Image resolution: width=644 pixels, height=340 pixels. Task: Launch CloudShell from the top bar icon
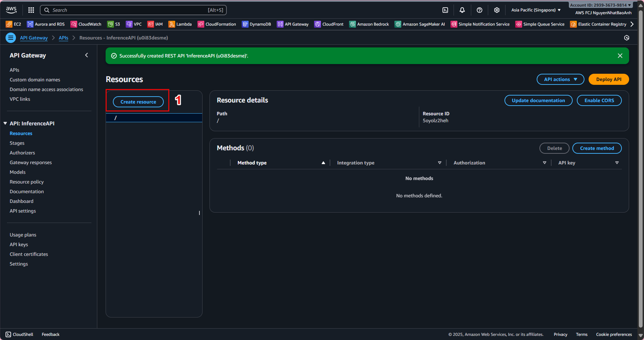445,10
